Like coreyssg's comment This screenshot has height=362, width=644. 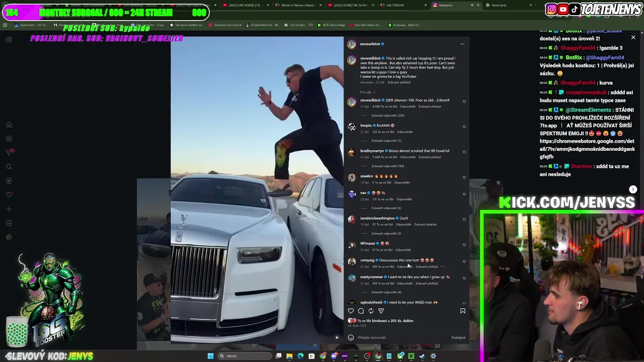click(464, 261)
